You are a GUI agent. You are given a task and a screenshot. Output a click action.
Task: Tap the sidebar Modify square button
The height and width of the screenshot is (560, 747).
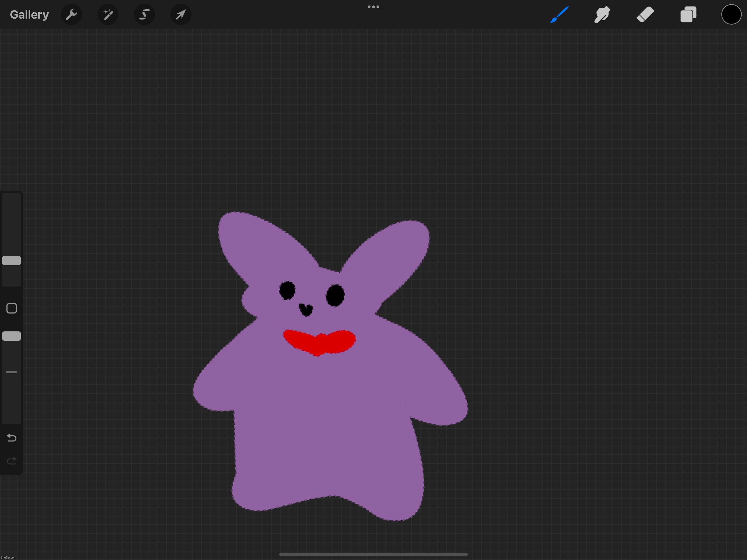tap(11, 308)
